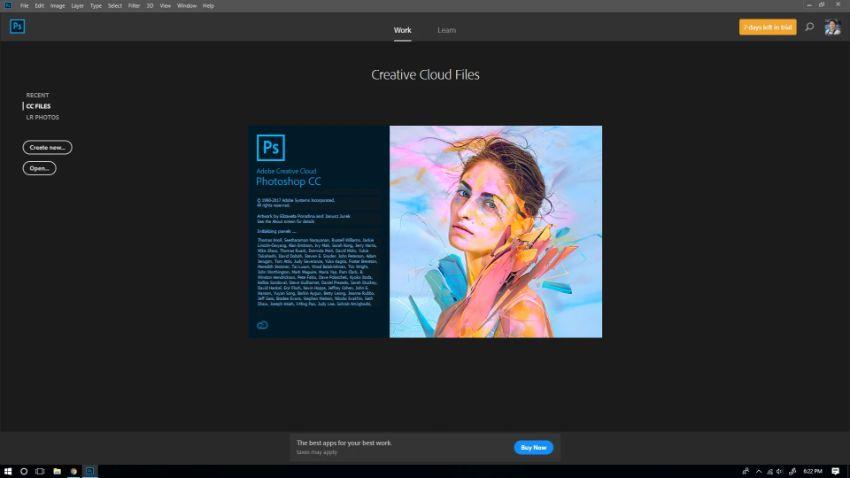
Task: Click the Buy Now button
Action: [533, 448]
